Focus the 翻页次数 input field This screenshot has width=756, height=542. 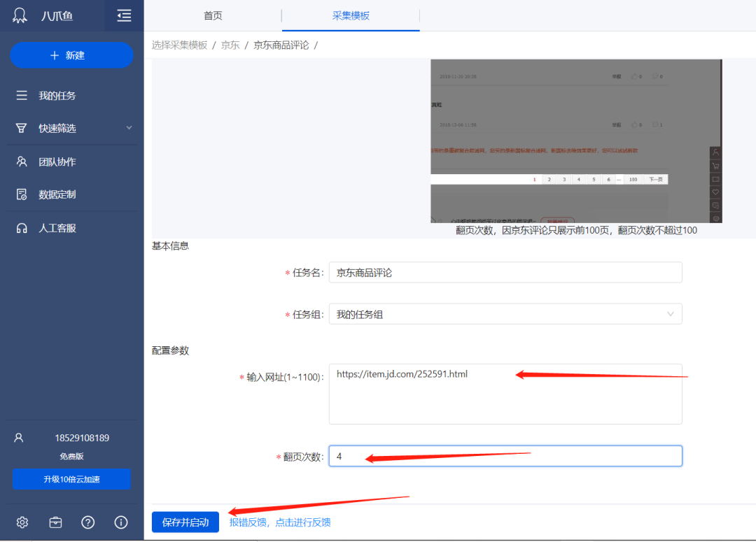[x=505, y=456]
